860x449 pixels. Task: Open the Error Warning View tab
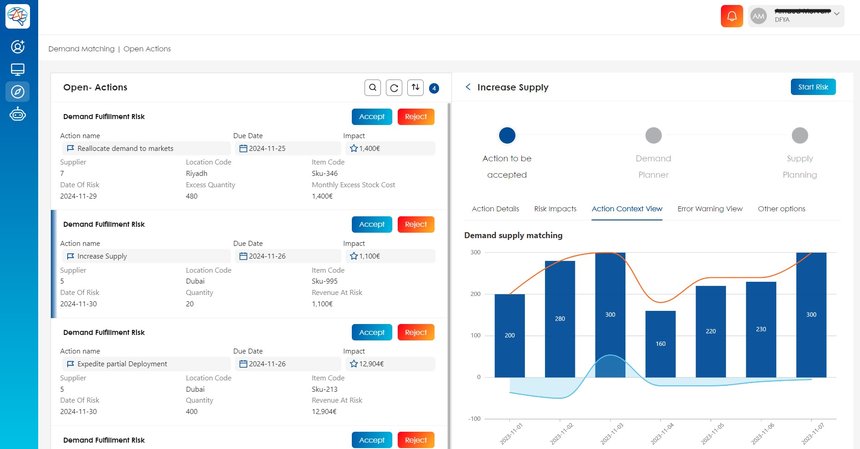coord(710,209)
